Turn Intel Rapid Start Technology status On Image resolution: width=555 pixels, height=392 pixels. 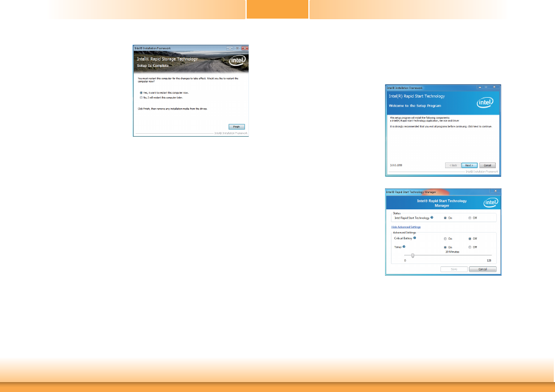click(445, 218)
